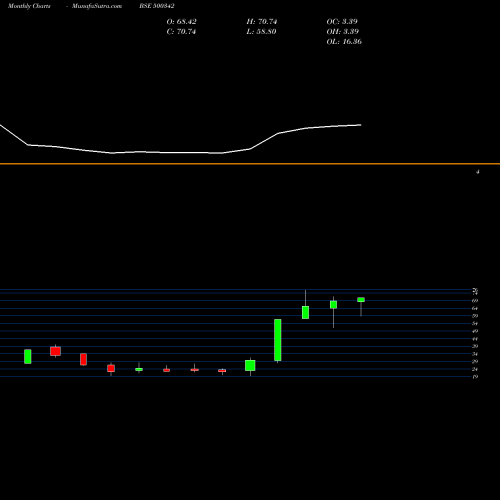
Task: Click the price axis label 59
Action: [475, 316]
